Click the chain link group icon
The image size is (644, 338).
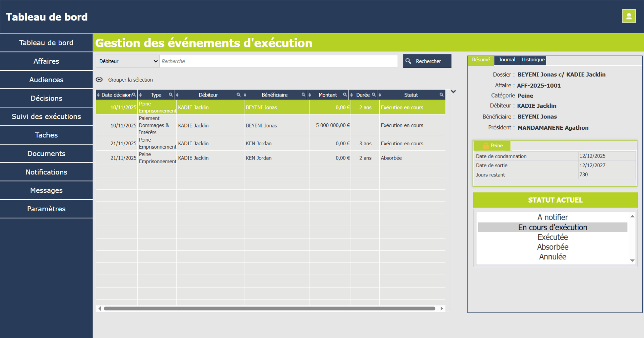coord(99,80)
